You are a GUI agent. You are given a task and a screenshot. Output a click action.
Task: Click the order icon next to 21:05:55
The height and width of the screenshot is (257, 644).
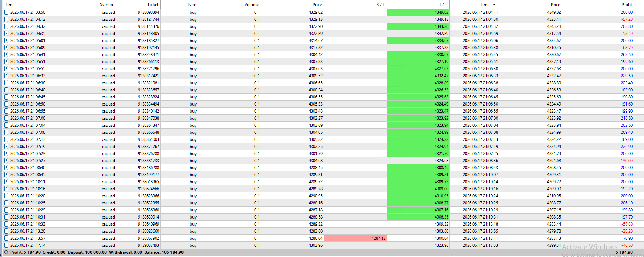coord(6,69)
